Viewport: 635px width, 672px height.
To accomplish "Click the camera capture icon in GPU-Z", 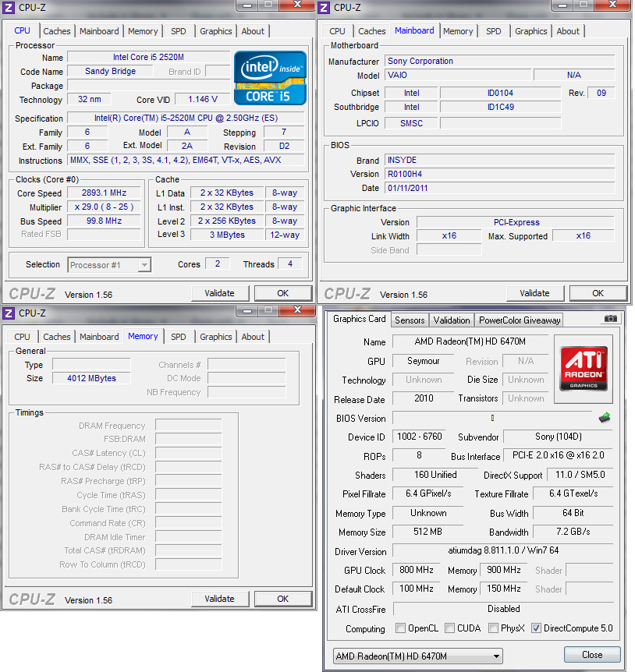I will pyautogui.click(x=609, y=318).
